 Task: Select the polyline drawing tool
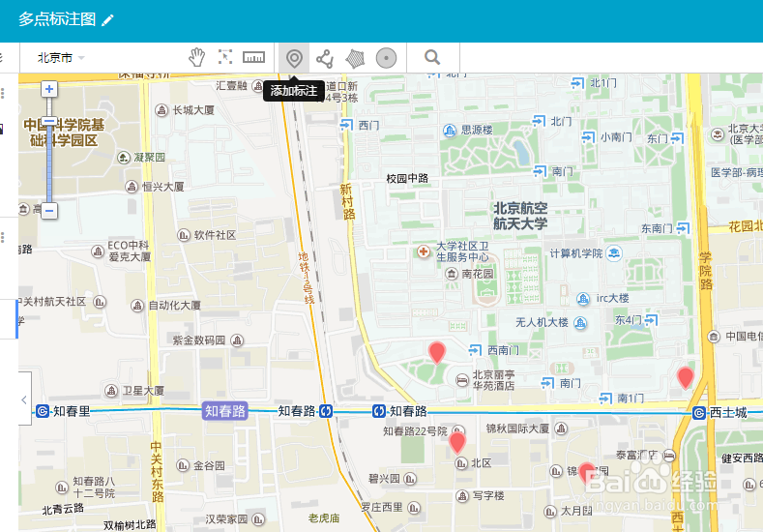coord(325,58)
